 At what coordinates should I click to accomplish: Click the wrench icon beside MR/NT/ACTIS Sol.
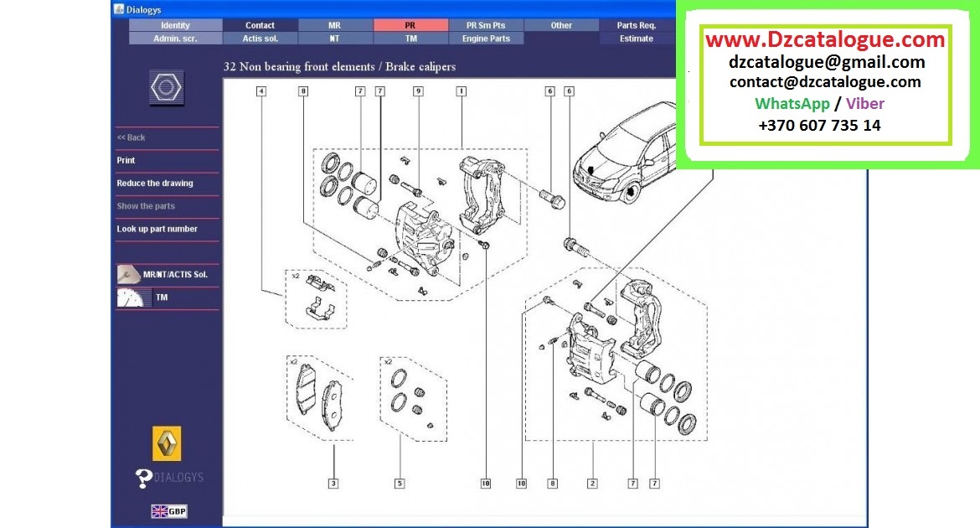pyautogui.click(x=128, y=274)
